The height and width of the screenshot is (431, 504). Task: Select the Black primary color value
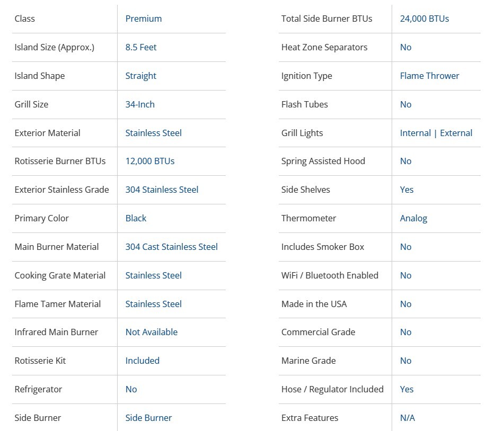136,218
